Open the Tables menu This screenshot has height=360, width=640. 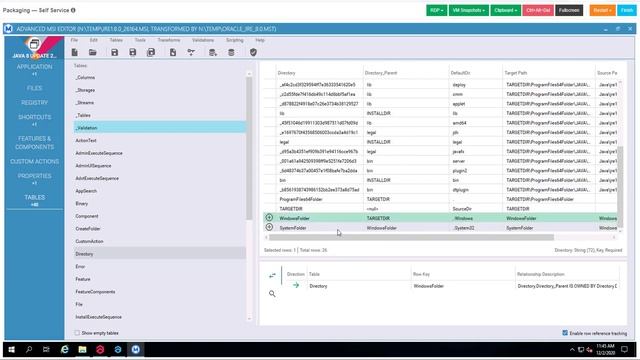click(116, 40)
